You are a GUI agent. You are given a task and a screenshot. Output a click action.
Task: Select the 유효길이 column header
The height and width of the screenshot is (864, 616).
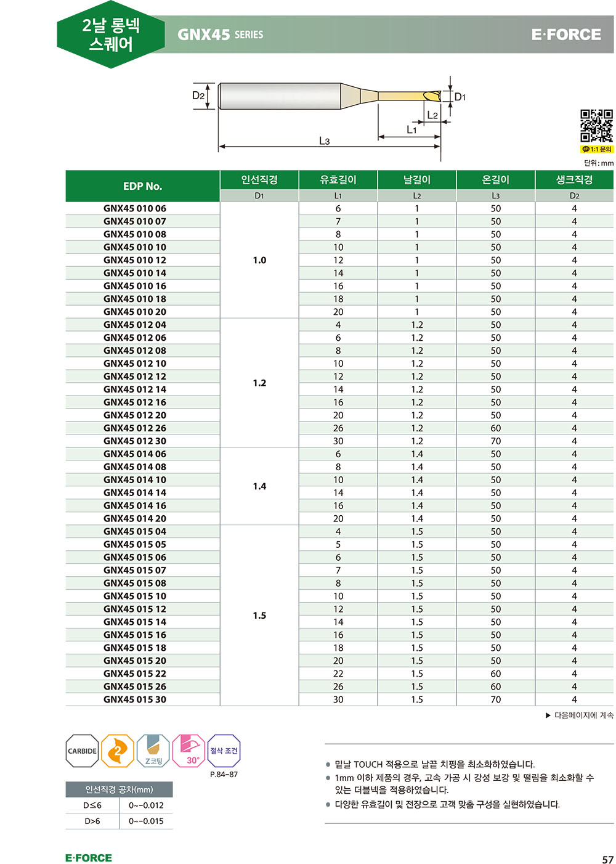[x=338, y=179]
